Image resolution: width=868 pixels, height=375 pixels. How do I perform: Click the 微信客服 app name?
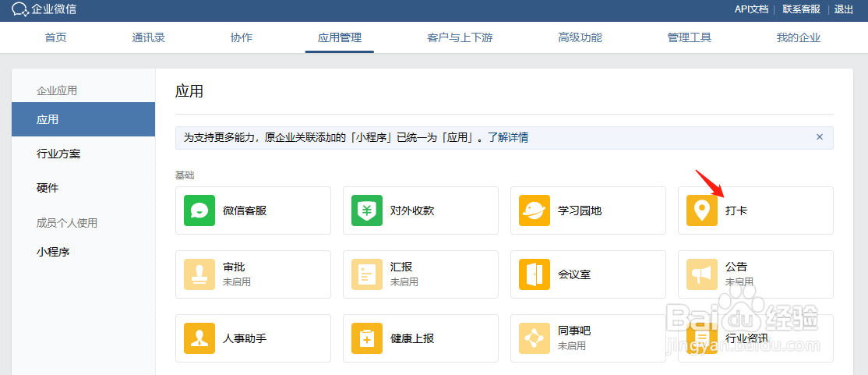(245, 210)
